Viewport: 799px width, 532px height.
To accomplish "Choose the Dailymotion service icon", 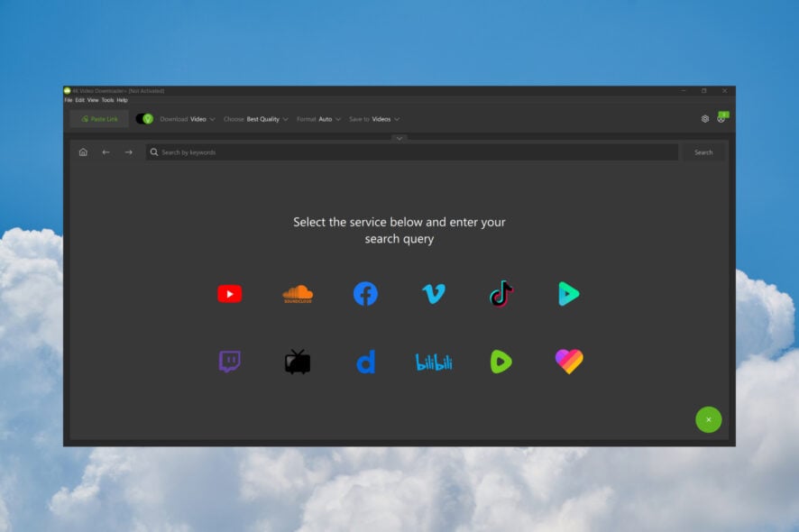I will tap(366, 362).
